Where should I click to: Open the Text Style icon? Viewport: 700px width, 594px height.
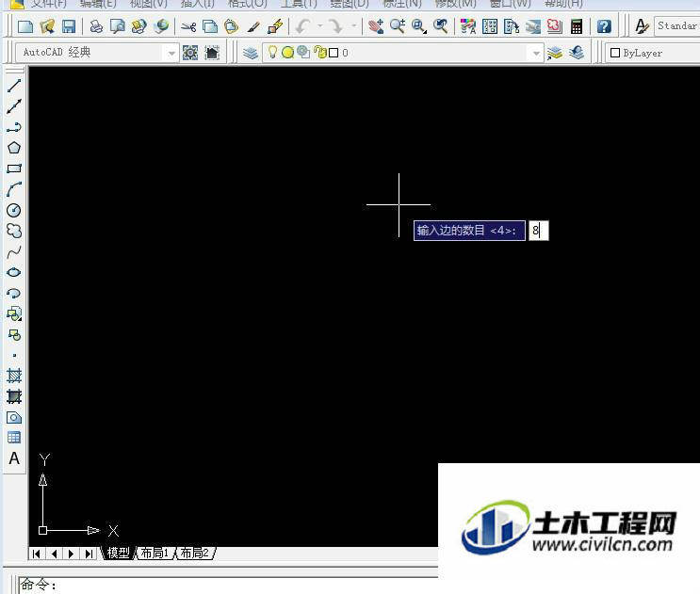coord(642,26)
